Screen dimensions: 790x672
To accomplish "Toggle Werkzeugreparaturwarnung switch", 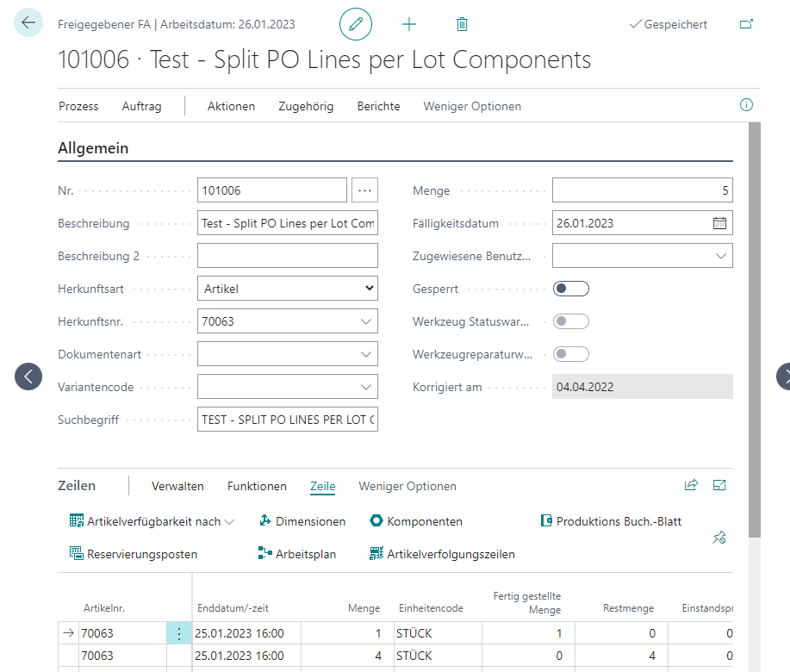I will click(x=571, y=354).
